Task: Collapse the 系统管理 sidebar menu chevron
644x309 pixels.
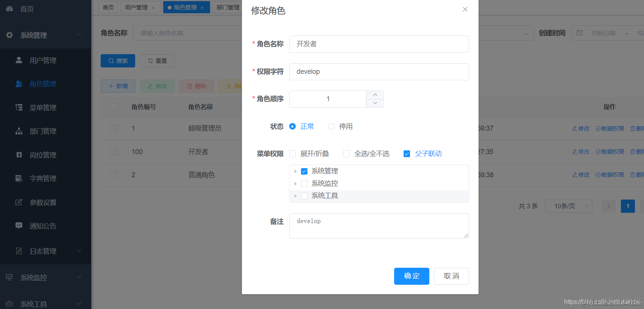Action: pos(79,35)
